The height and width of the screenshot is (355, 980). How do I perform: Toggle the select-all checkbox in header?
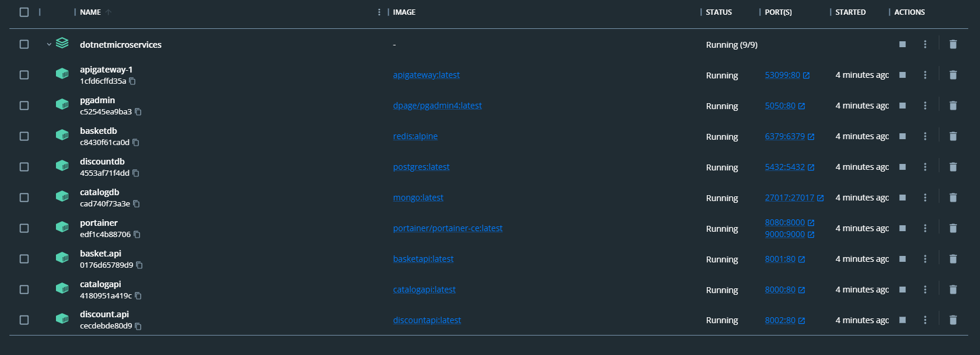[24, 12]
